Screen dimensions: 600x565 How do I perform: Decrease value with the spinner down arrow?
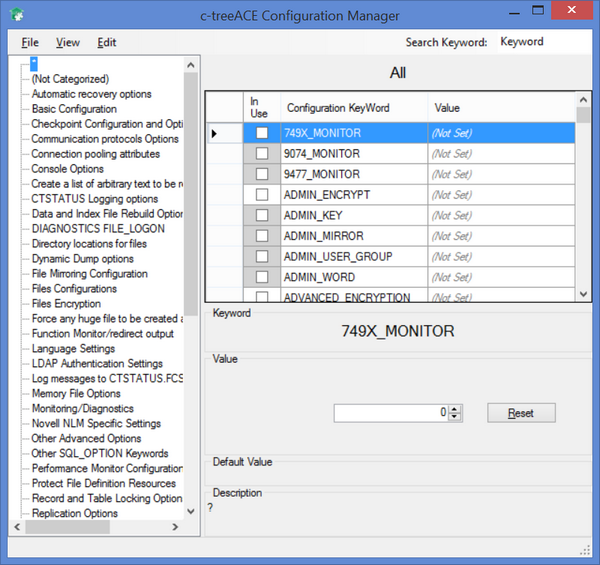tap(455, 416)
